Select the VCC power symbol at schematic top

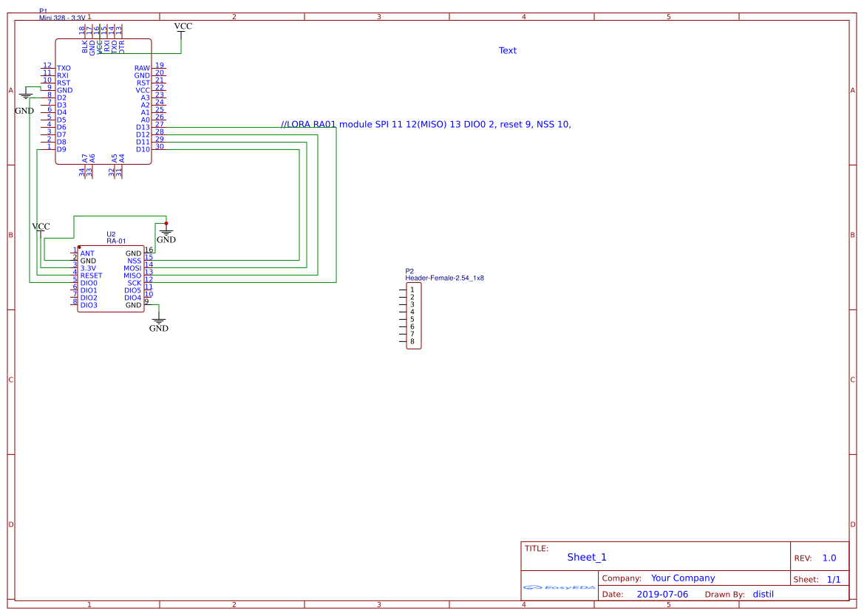182,30
